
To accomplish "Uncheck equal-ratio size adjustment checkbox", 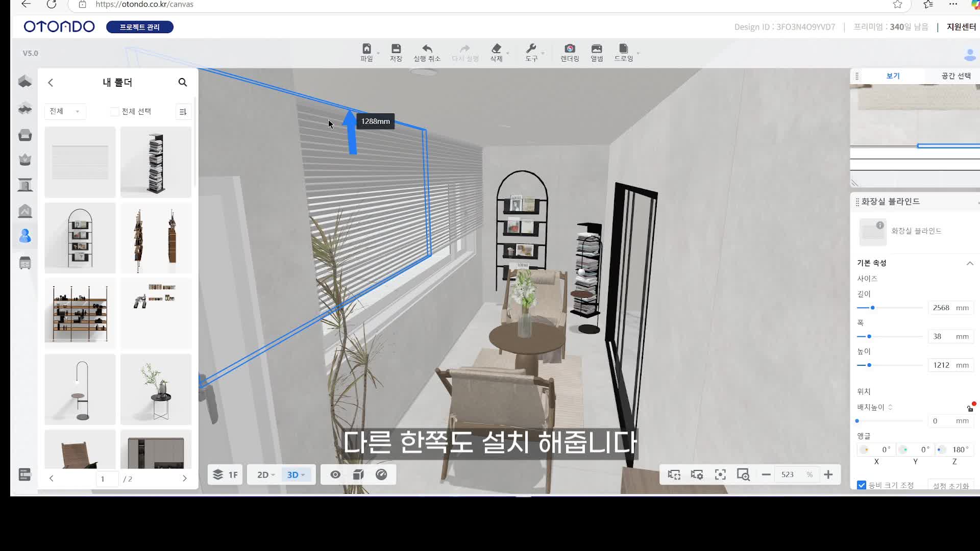I will [x=862, y=485].
